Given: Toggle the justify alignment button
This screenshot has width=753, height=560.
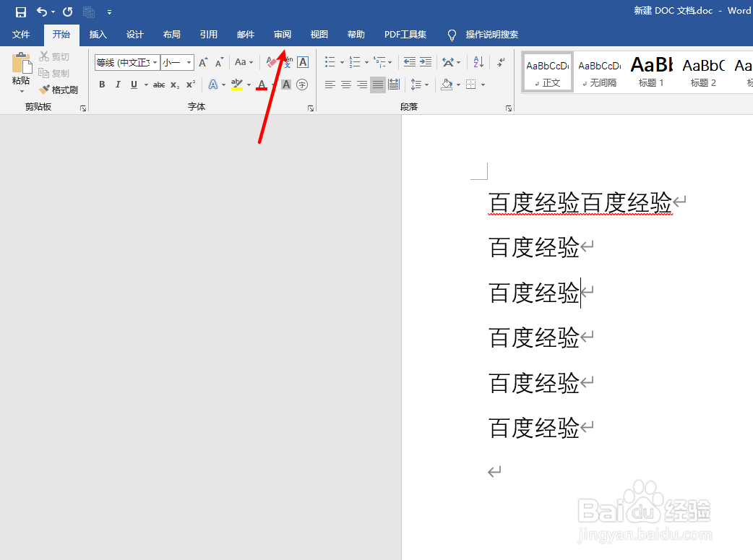Looking at the screenshot, I should coord(378,85).
